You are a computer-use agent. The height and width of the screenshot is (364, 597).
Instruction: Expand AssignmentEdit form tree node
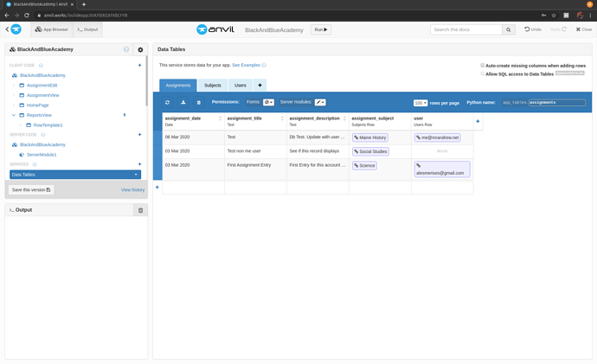pos(14,86)
